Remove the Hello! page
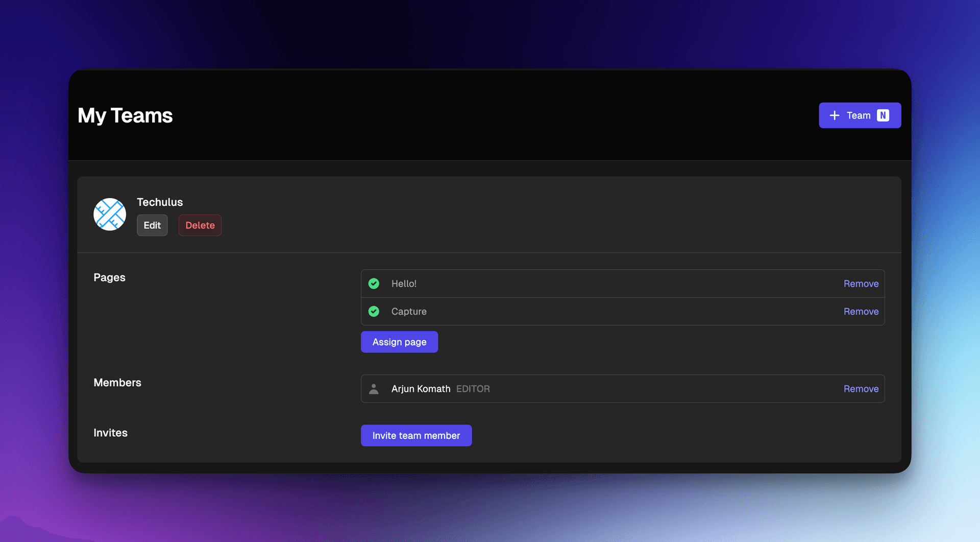 (x=861, y=284)
